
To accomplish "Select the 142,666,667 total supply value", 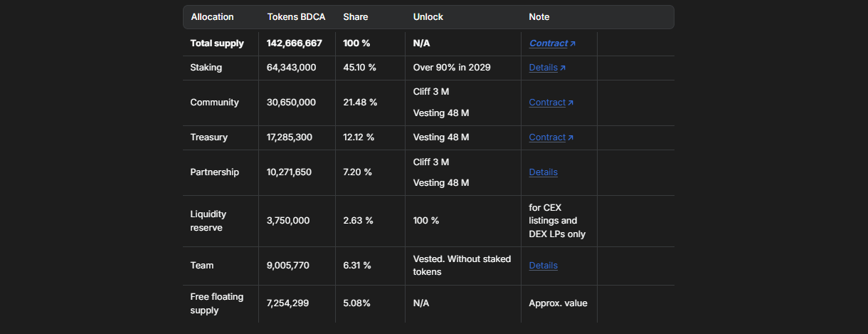I will pyautogui.click(x=294, y=43).
